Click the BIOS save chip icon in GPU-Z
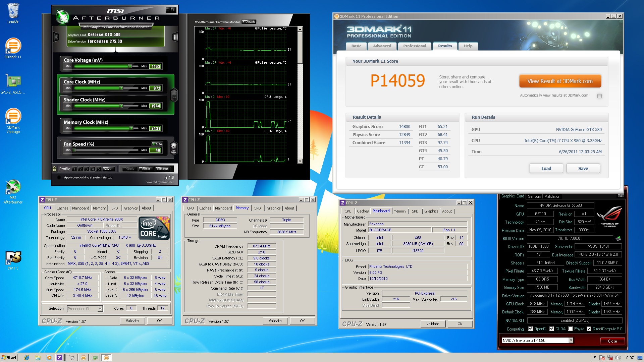 618,238
